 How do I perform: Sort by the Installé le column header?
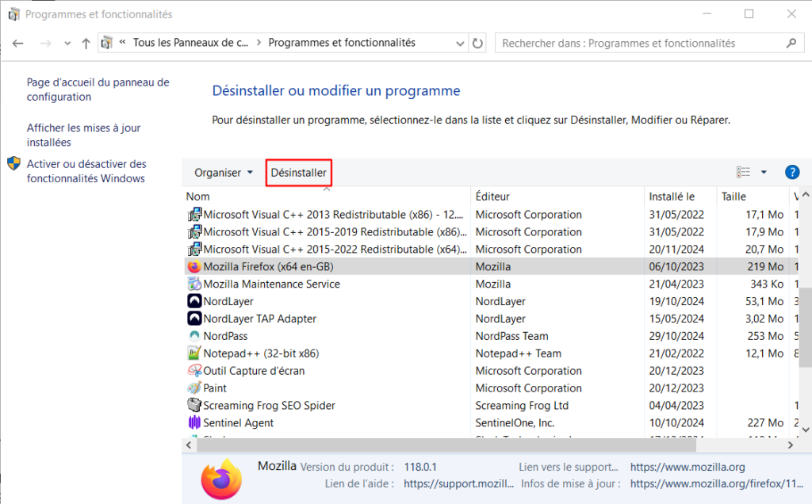click(672, 197)
